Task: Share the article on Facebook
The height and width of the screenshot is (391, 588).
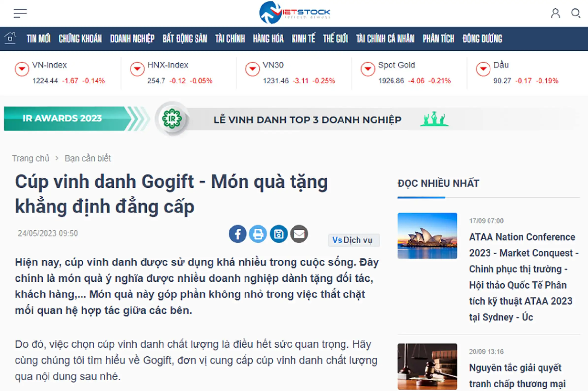Action: pos(237,234)
